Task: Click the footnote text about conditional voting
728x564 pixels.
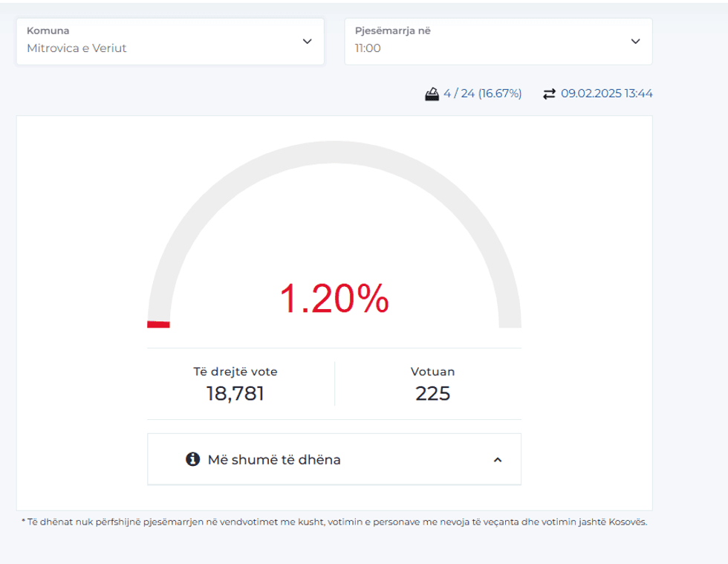Action: 334,522
